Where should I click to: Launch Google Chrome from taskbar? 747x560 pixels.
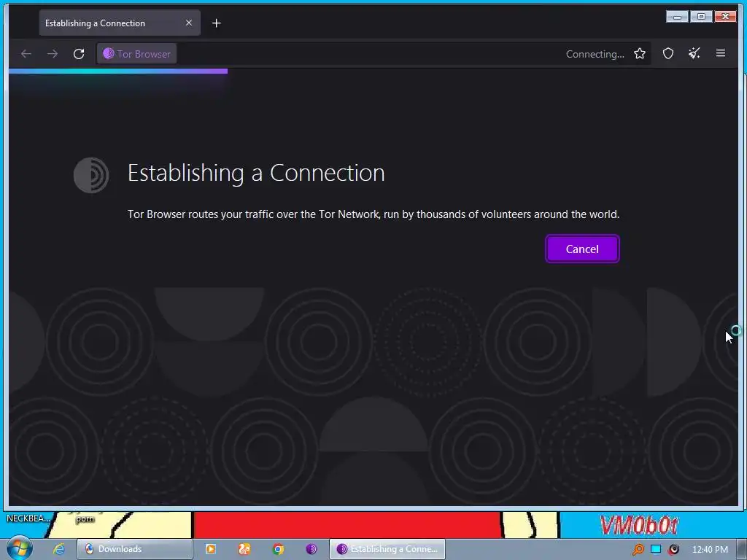pos(278,549)
